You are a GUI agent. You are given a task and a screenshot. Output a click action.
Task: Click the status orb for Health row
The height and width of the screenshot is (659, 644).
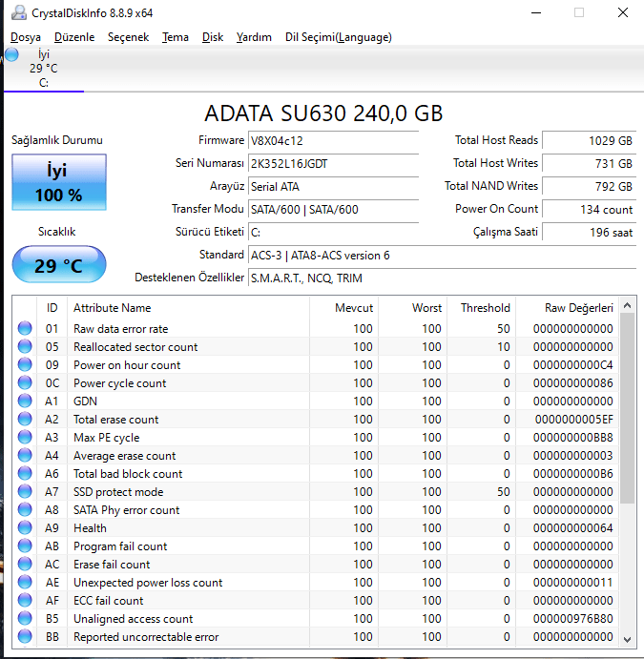tap(25, 527)
